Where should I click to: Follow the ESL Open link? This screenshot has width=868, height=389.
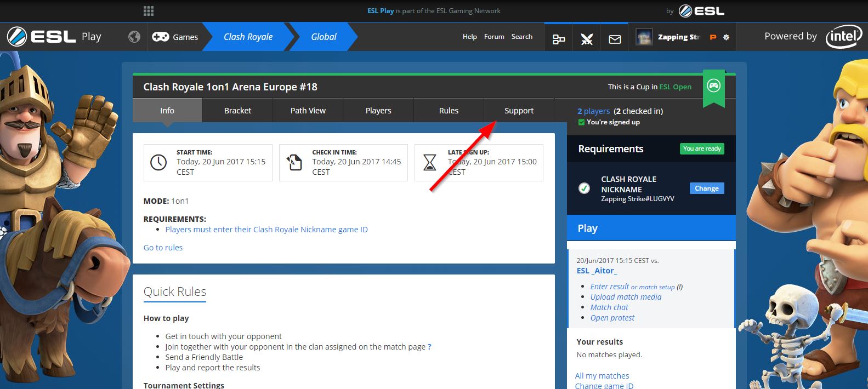pos(675,87)
